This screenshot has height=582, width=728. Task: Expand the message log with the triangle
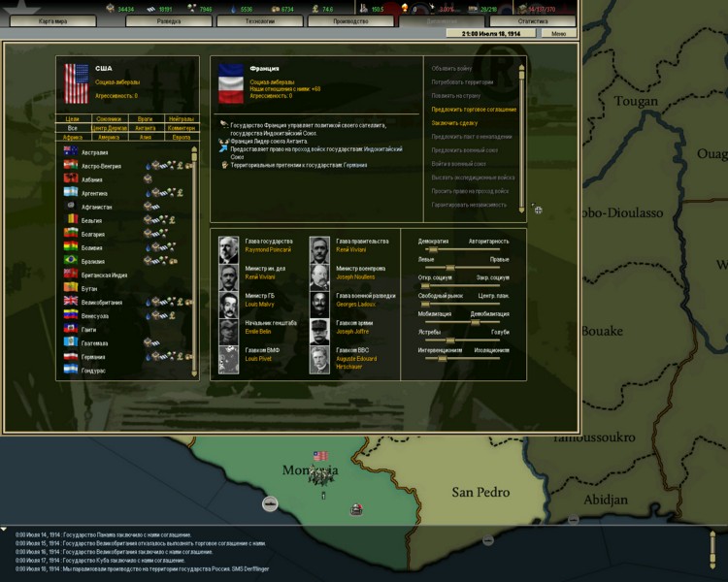click(x=5, y=530)
